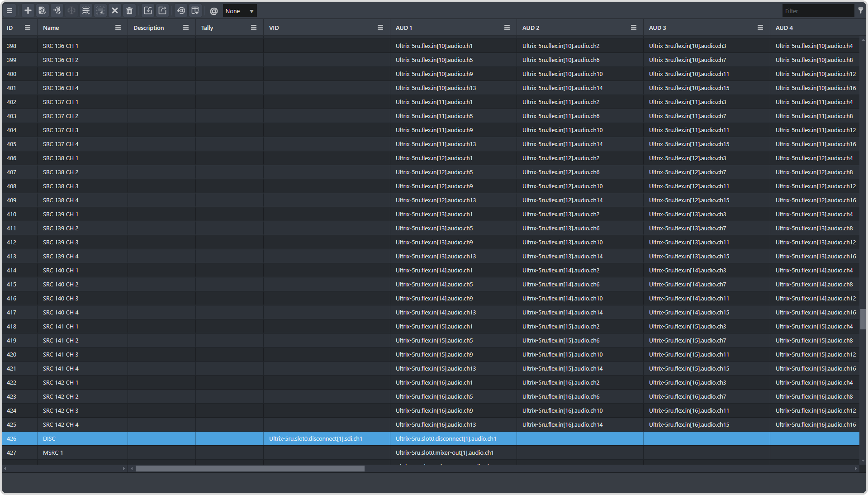Screen dimensions: 868x495
Task: Click the Description column header
Action: point(149,28)
